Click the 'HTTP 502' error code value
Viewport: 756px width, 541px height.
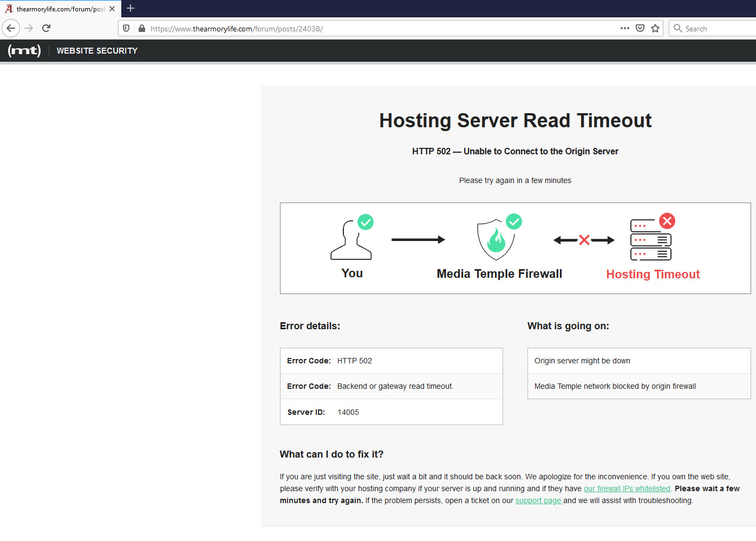pyautogui.click(x=355, y=361)
